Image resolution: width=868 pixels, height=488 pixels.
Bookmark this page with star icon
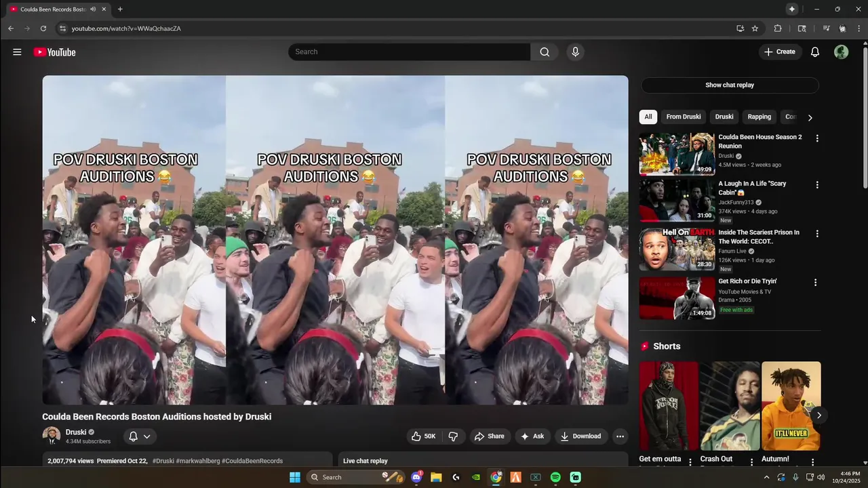pos(755,28)
